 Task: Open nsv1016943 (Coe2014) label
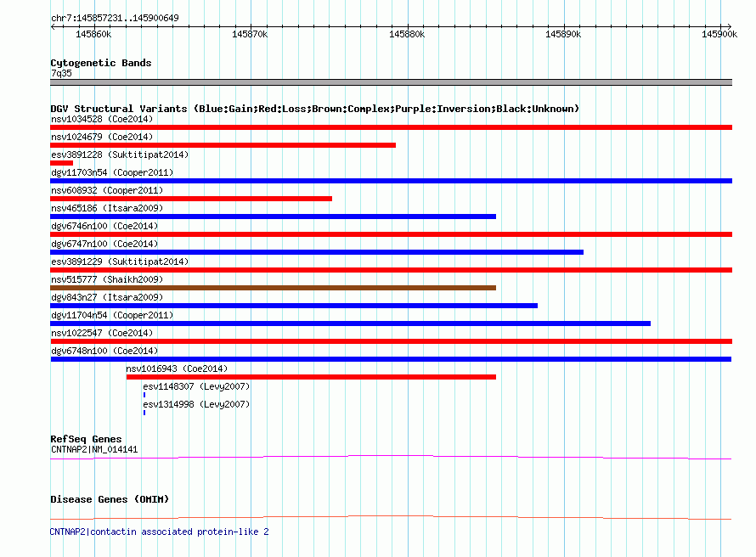(177, 369)
